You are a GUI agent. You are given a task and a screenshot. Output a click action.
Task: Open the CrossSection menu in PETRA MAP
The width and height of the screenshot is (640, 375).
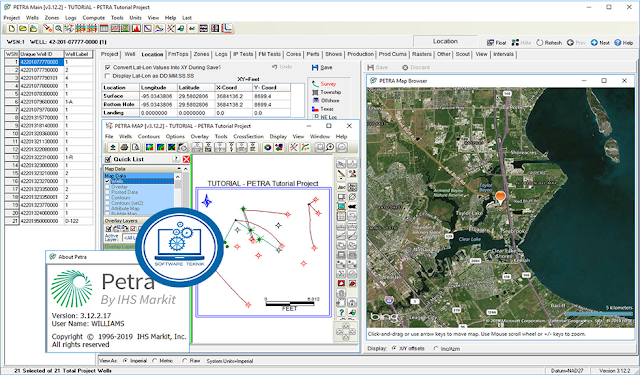tap(249, 136)
